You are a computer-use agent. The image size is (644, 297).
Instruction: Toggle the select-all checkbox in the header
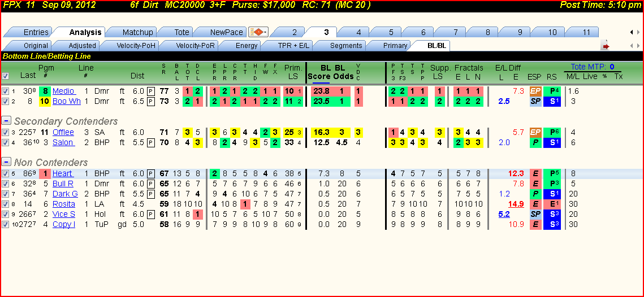(5, 76)
